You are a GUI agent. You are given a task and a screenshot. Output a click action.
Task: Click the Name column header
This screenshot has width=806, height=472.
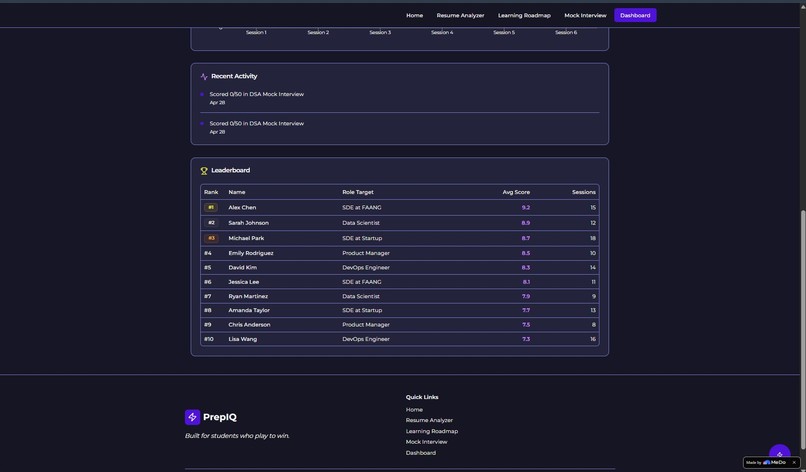pos(236,192)
